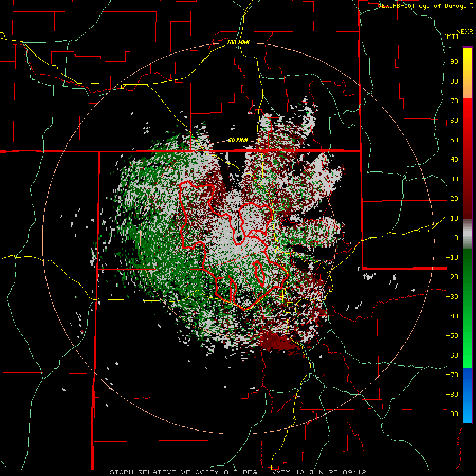Image resolution: width=476 pixels, height=476 pixels.
Task: Pick the light blue bottom color bar segment
Action: tap(467, 413)
